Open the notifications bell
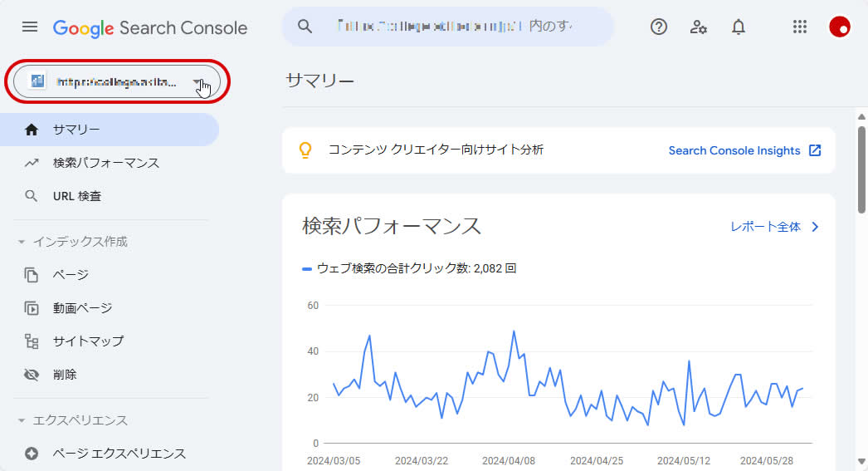Image resolution: width=868 pixels, height=471 pixels. click(739, 27)
